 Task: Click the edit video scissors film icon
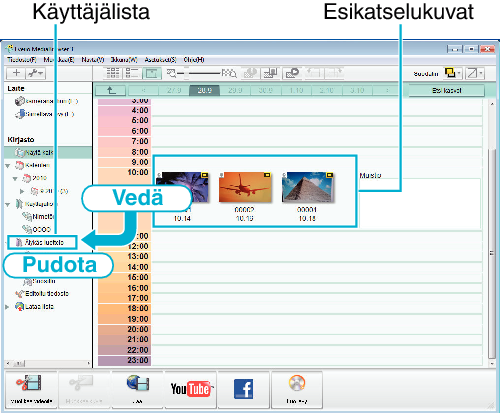coord(31,390)
